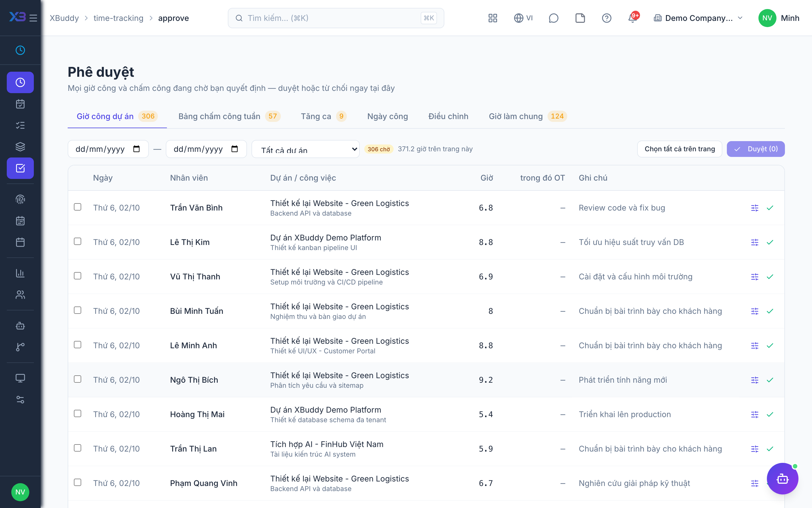Open notifications bell with 9+ badge
The height and width of the screenshot is (508, 812).
[x=633, y=17]
